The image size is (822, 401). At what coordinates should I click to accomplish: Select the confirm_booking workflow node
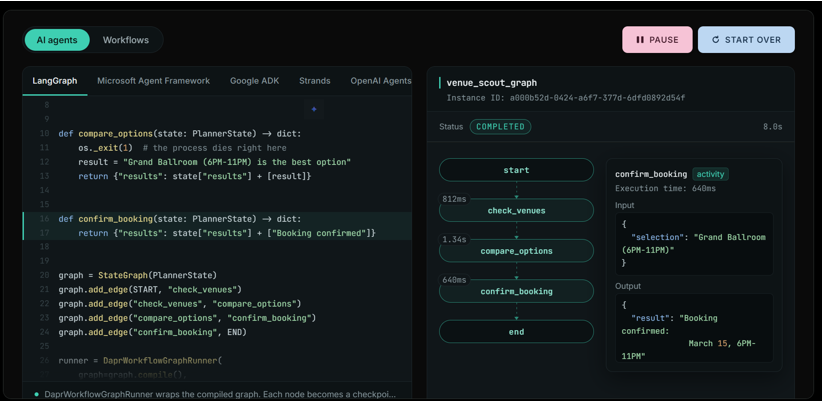coord(516,291)
